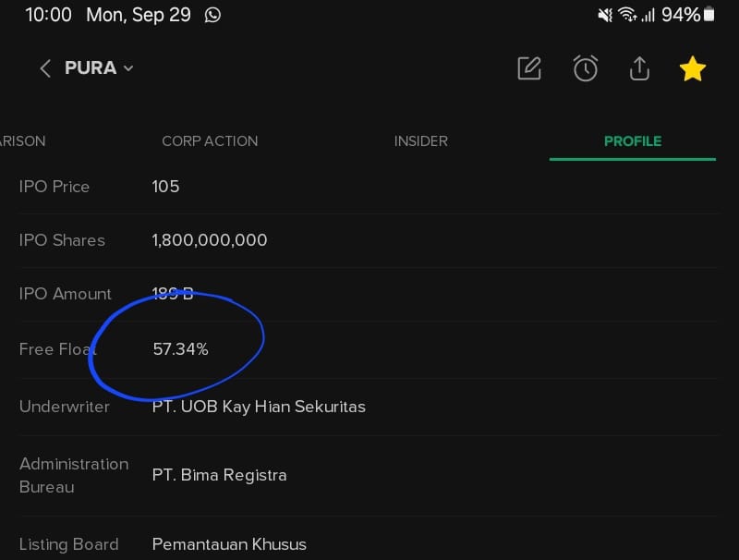Viewport: 739px width, 560px height.
Task: Switch to the CORP ACTION tab
Action: point(210,141)
